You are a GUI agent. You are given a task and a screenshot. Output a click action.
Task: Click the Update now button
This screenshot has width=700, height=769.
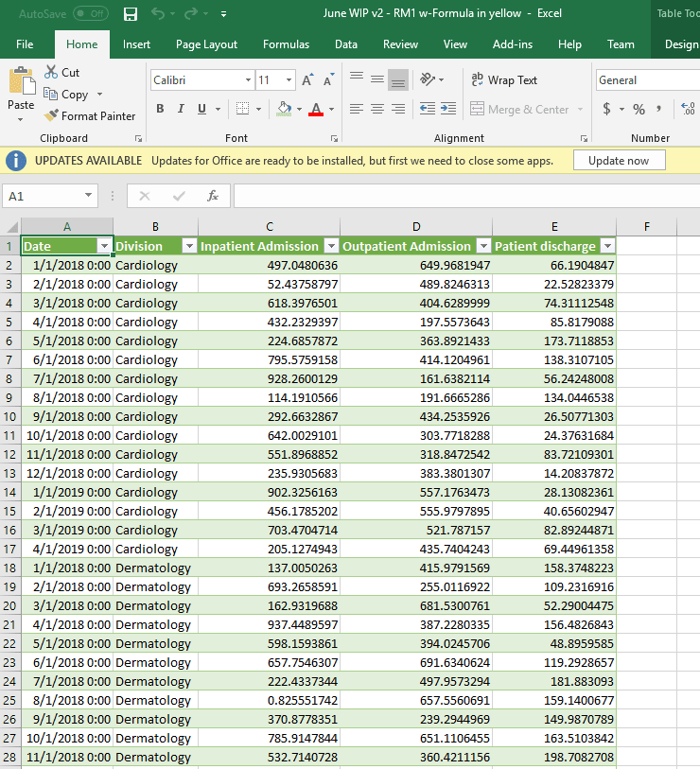[x=619, y=161]
